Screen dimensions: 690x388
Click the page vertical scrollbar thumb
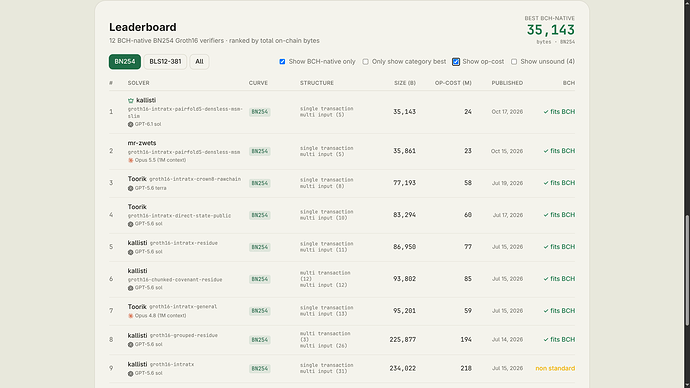pyautogui.click(x=687, y=271)
